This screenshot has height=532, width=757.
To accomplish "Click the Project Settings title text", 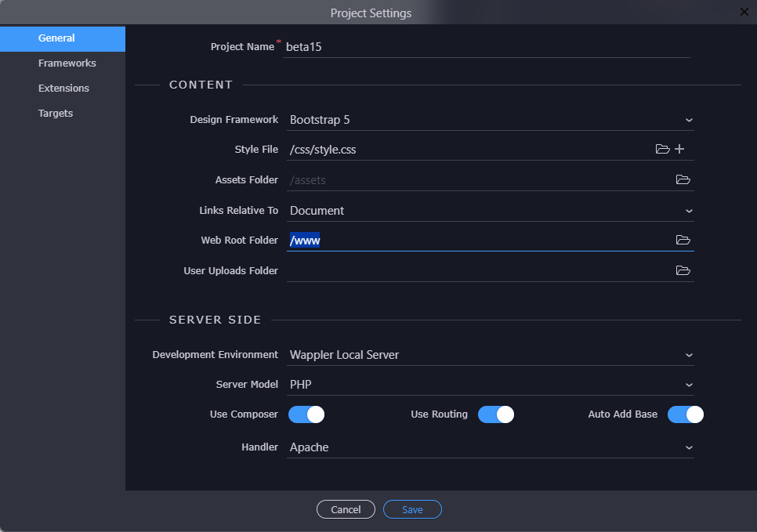I will pos(371,13).
